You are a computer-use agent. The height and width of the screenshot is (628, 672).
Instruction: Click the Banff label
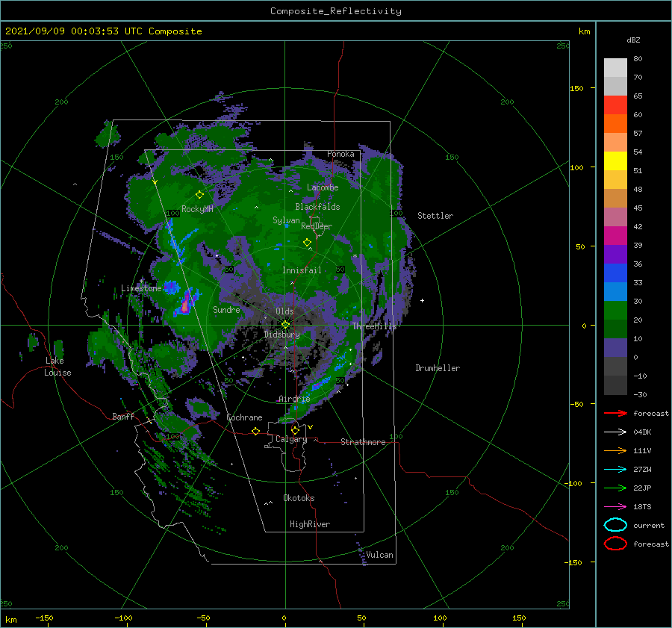(123, 417)
